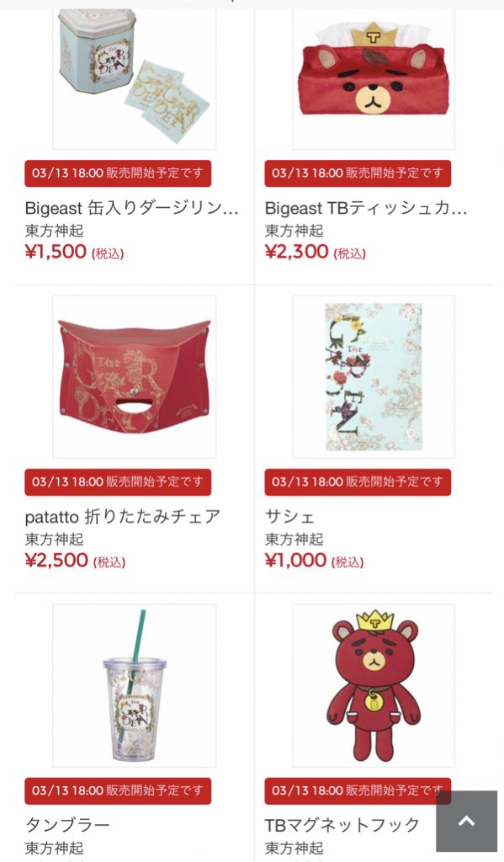Screen dimensions: 504x862
Task: Open Bigeast TBティッシュカ product title
Action: 366,209
